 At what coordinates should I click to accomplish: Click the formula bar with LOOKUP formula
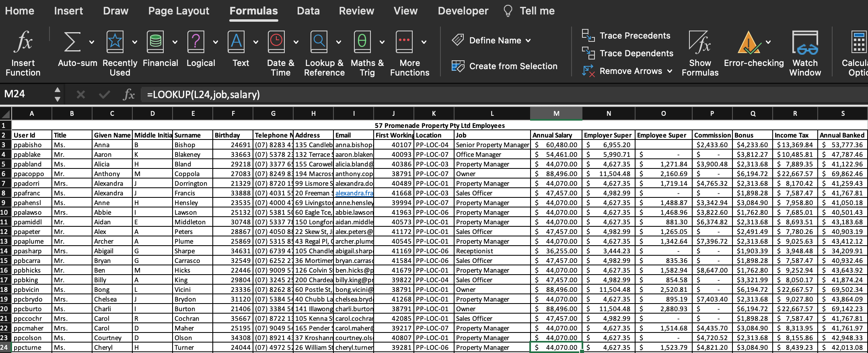pos(504,94)
